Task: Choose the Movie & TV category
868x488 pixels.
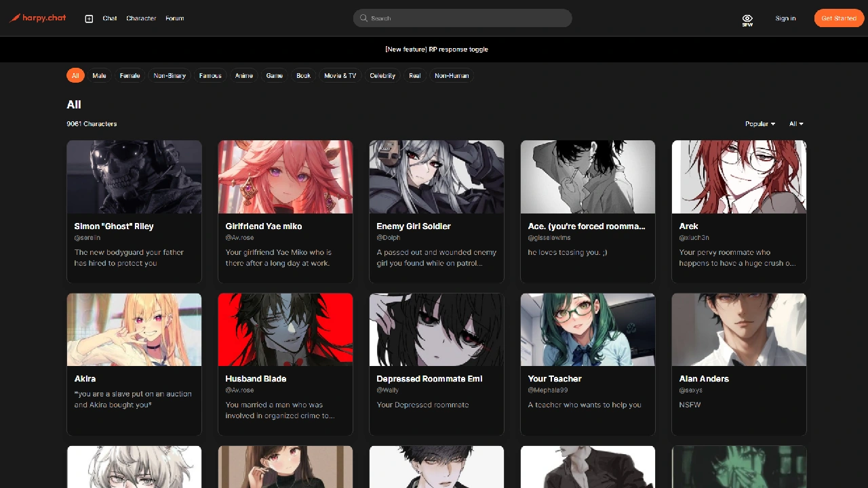Action: click(x=340, y=76)
